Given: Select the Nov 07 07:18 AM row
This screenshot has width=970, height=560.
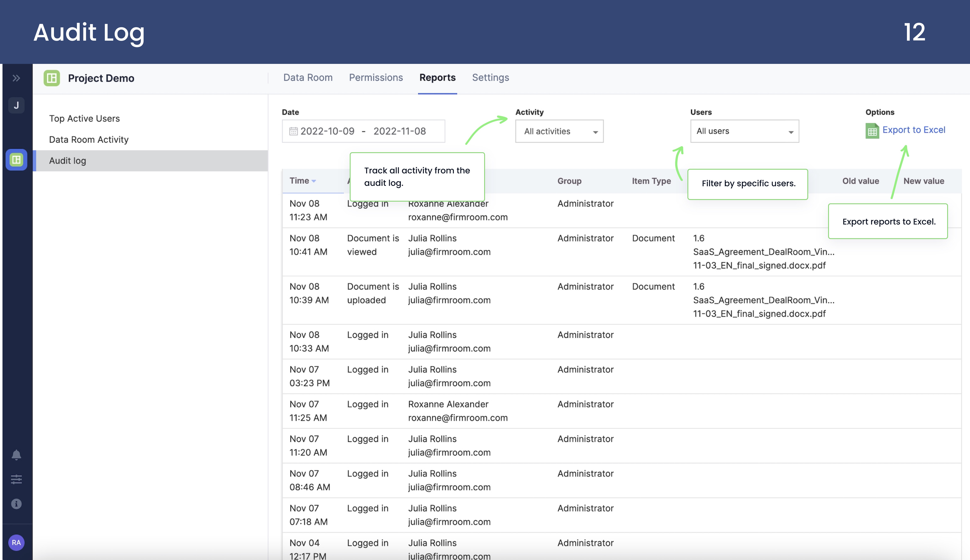Looking at the screenshot, I should (x=621, y=515).
